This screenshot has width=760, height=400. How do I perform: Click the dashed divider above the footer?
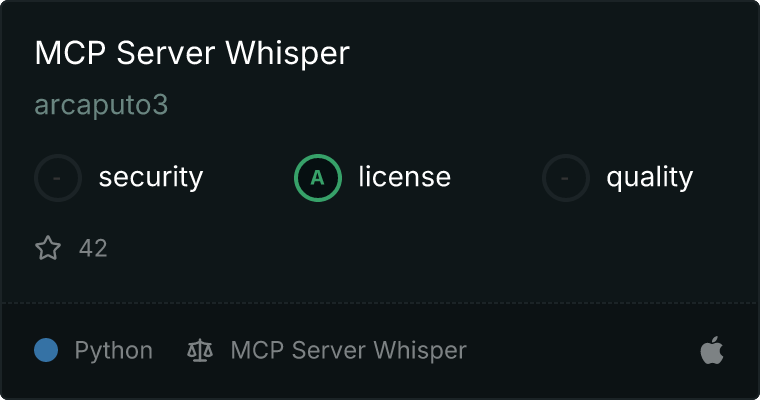(x=380, y=303)
